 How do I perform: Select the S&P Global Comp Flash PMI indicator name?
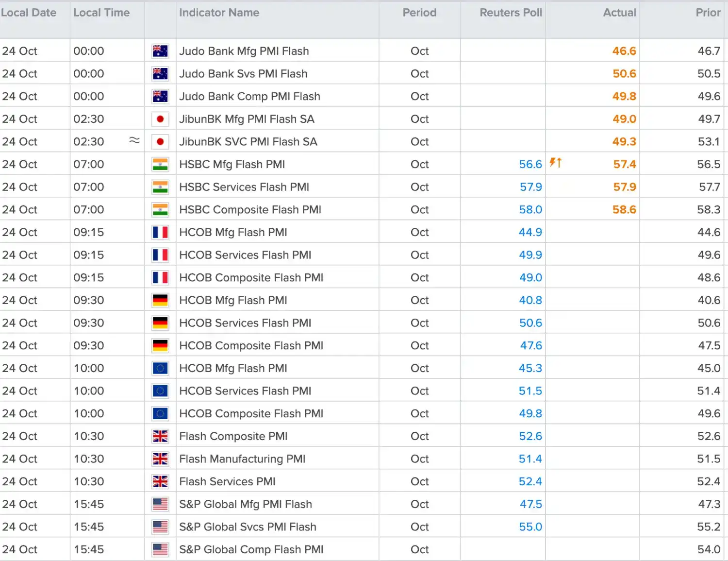tap(251, 550)
